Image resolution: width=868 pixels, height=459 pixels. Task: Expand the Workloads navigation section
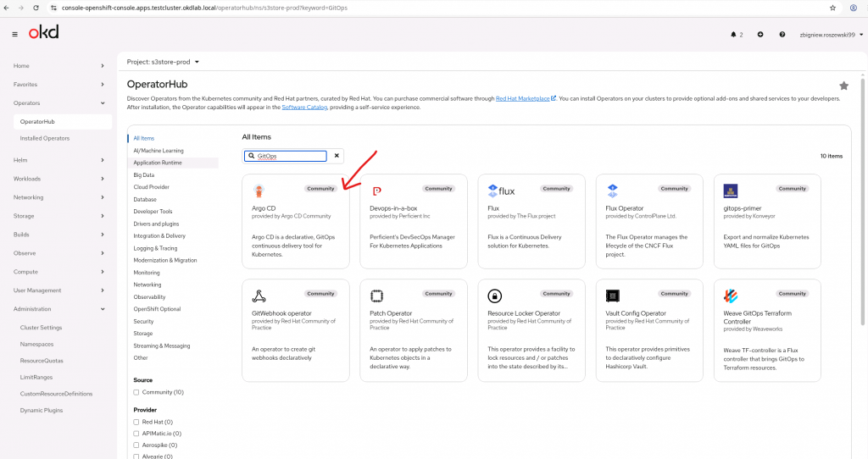click(58, 179)
